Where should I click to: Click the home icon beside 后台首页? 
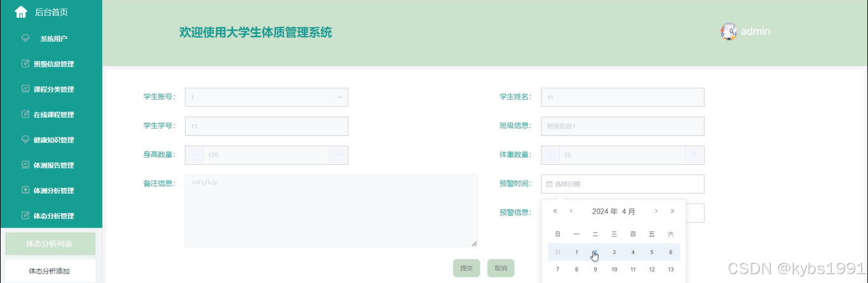pyautogui.click(x=21, y=12)
